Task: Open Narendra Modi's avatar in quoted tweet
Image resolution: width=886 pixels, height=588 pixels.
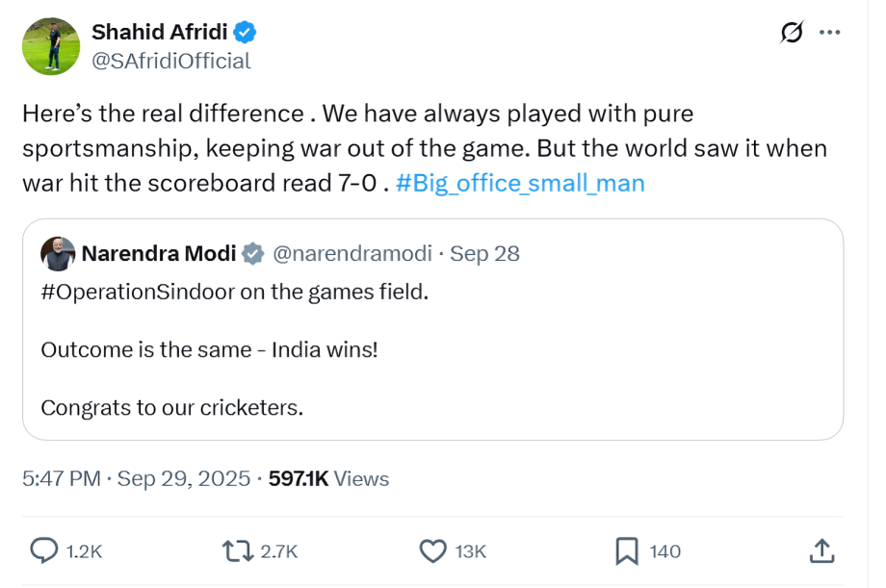Action: (58, 253)
